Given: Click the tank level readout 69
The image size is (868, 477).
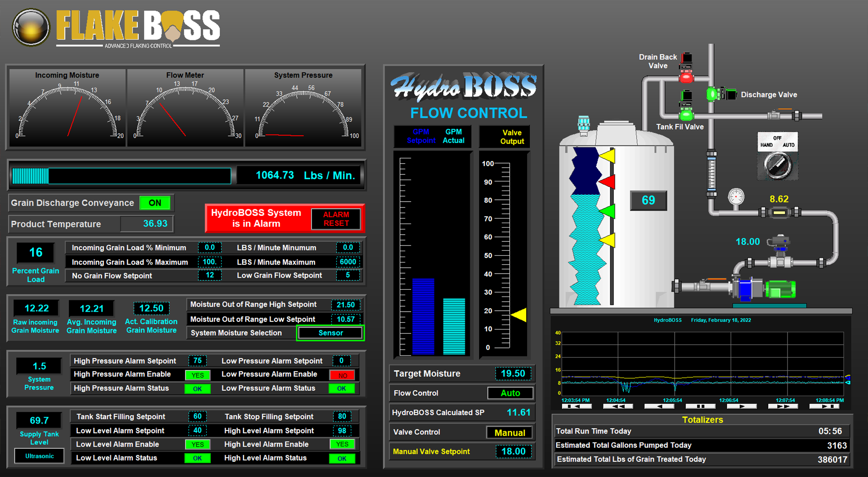Looking at the screenshot, I should click(648, 200).
